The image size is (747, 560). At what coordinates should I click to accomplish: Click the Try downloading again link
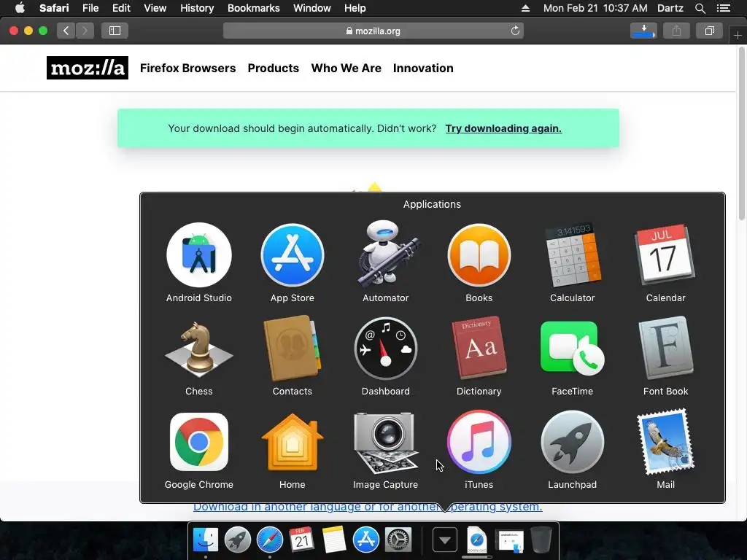pyautogui.click(x=503, y=128)
